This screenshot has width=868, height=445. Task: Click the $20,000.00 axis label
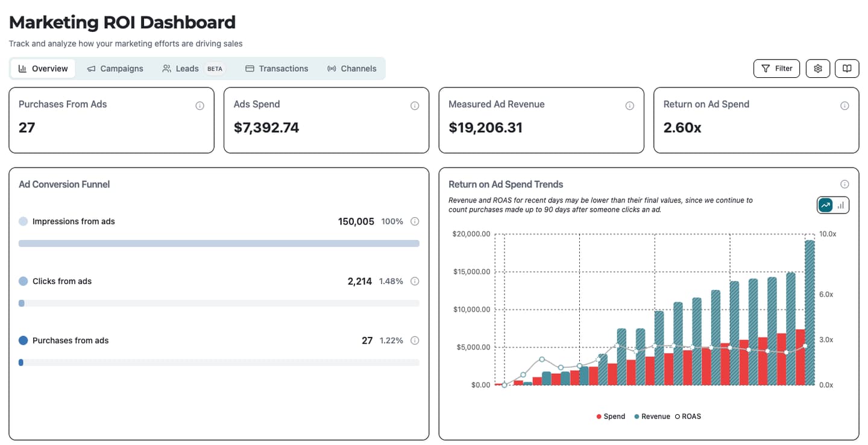coord(471,234)
